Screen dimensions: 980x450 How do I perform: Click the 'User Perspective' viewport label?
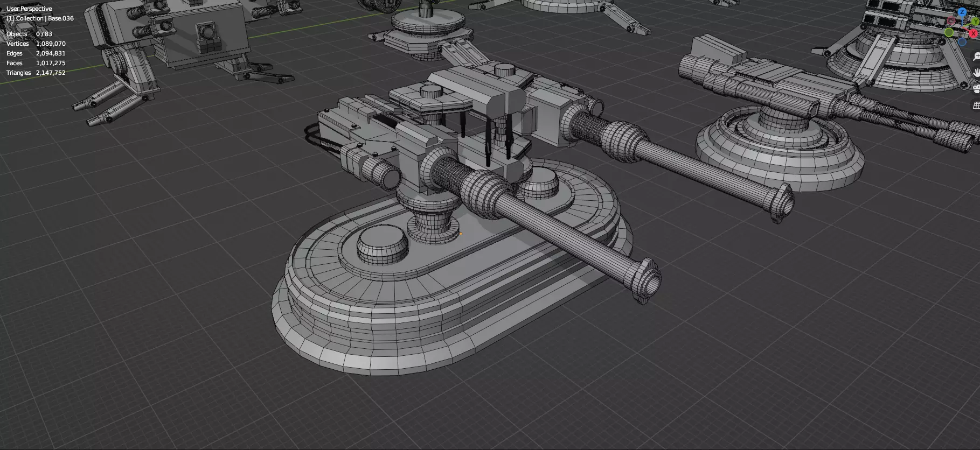point(29,9)
